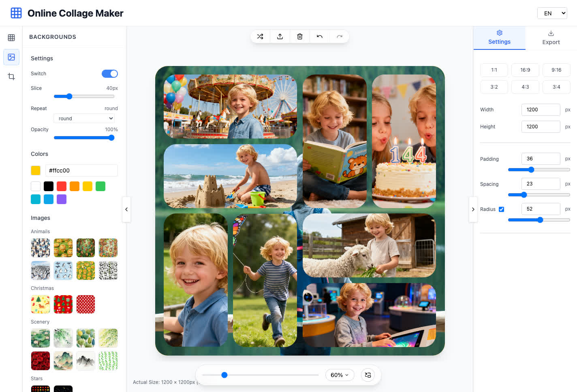This screenshot has width=577, height=392.
Task: Click the Width input field
Action: [541, 110]
